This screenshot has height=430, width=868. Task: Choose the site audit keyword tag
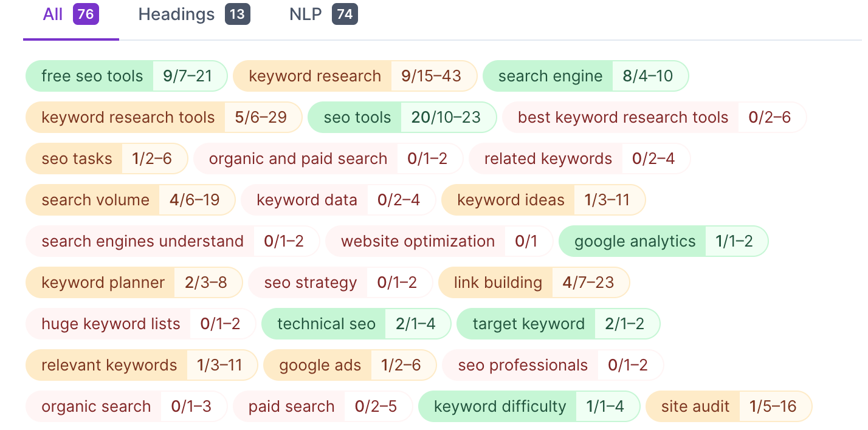pyautogui.click(x=729, y=406)
